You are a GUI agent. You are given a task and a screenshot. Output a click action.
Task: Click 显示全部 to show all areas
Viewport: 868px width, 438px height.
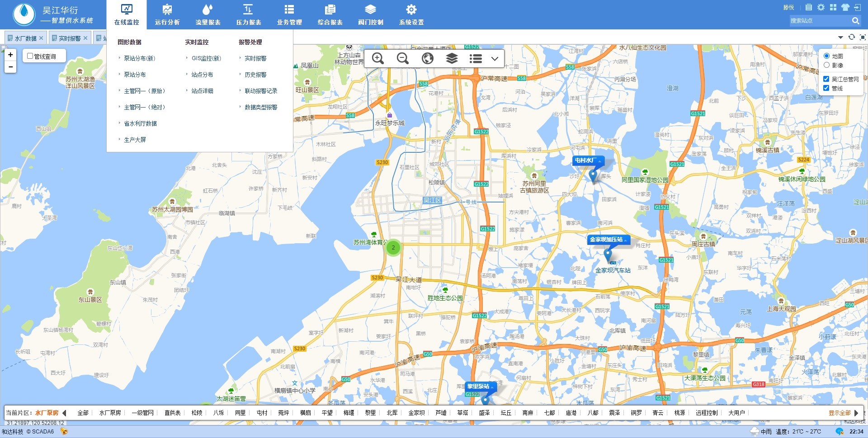[840, 413]
